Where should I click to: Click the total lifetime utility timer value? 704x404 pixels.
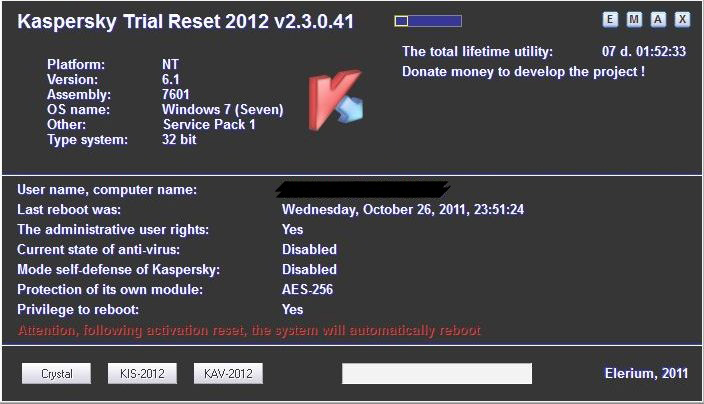pyautogui.click(x=643, y=51)
